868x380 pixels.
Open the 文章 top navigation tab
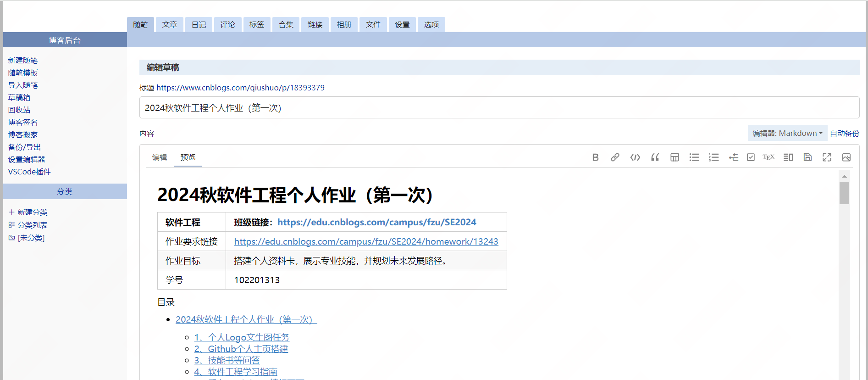(x=170, y=24)
